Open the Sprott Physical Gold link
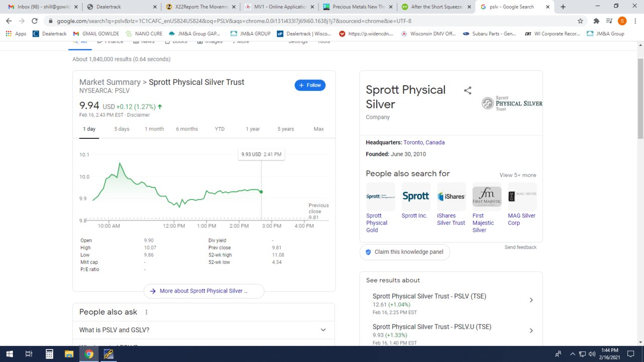This screenshot has width=644, height=362. coord(377,223)
